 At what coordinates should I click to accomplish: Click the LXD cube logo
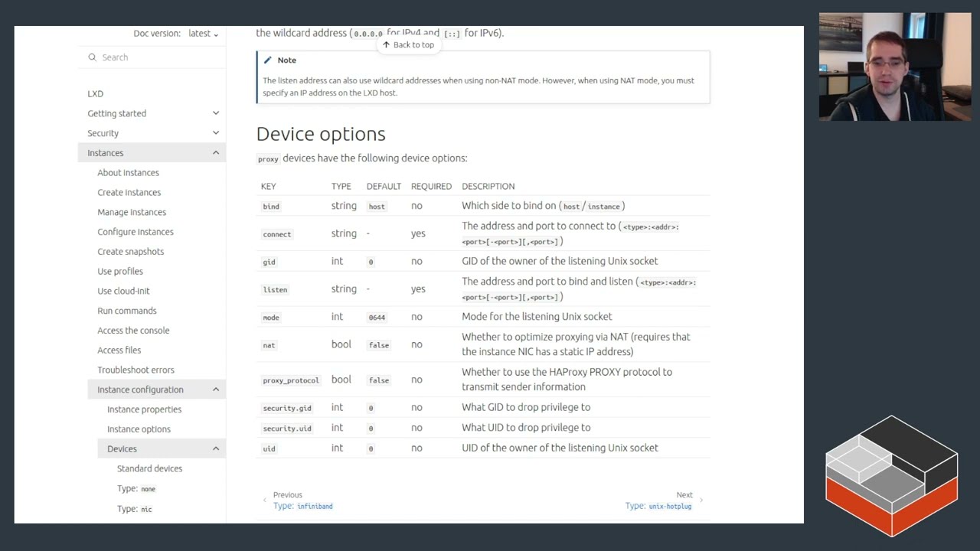(x=891, y=475)
